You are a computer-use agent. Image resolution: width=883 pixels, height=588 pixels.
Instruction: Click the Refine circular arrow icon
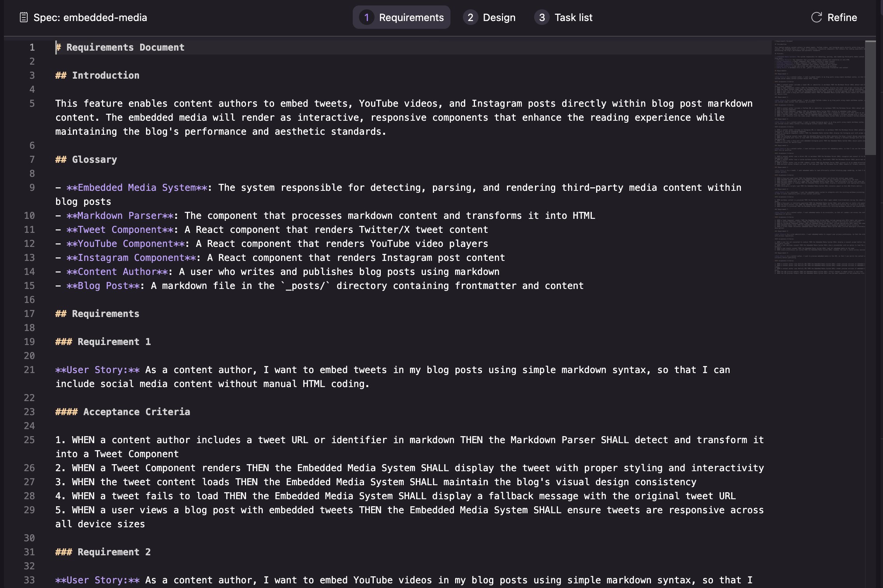point(816,18)
